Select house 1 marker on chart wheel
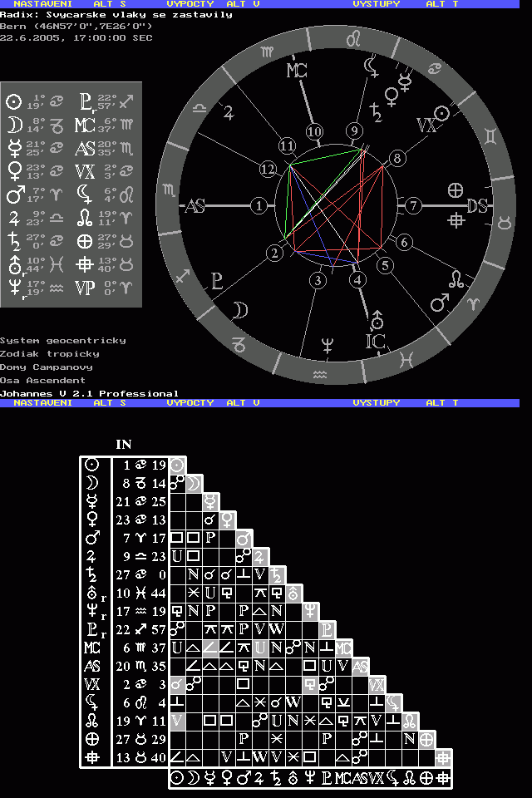This screenshot has height=798, width=532. pos(260,205)
